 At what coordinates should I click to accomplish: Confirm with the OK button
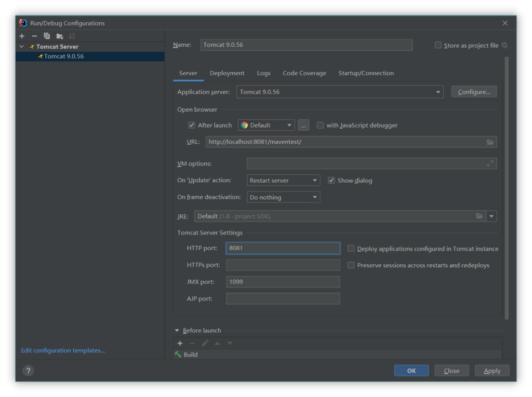[x=411, y=371]
